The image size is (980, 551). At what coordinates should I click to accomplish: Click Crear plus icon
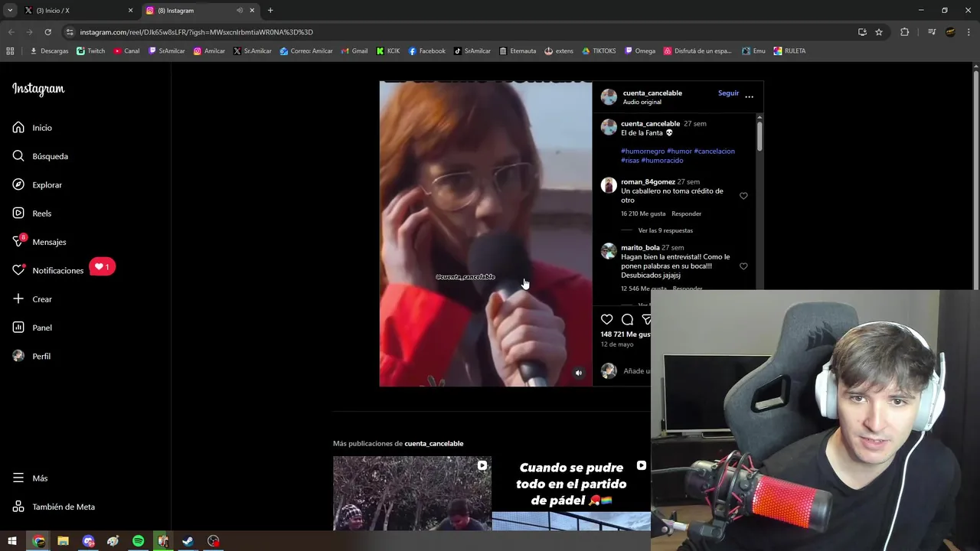coord(18,299)
